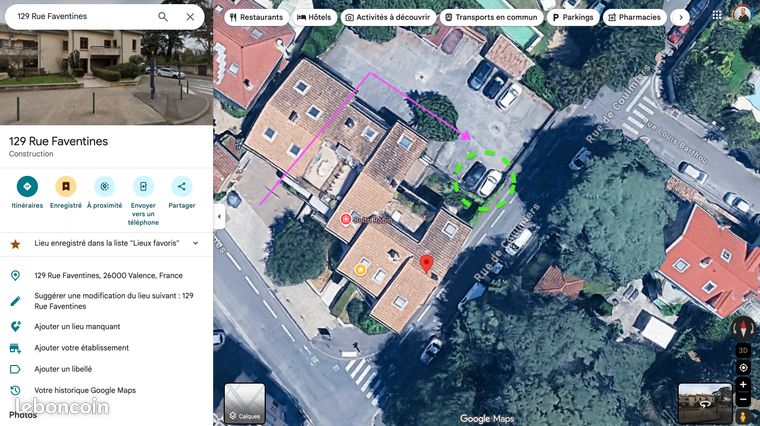Viewport: 760px width, 426px height.
Task: Toggle the Calques layers thumbnail
Action: pyautogui.click(x=245, y=403)
